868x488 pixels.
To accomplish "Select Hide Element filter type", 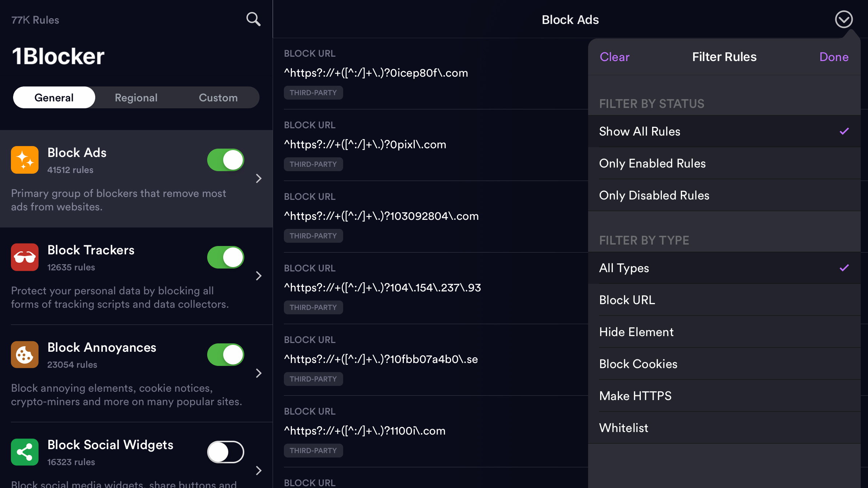I will click(636, 331).
